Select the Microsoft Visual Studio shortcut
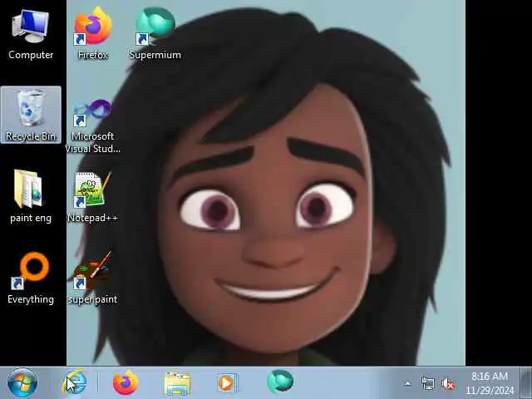 point(92,126)
